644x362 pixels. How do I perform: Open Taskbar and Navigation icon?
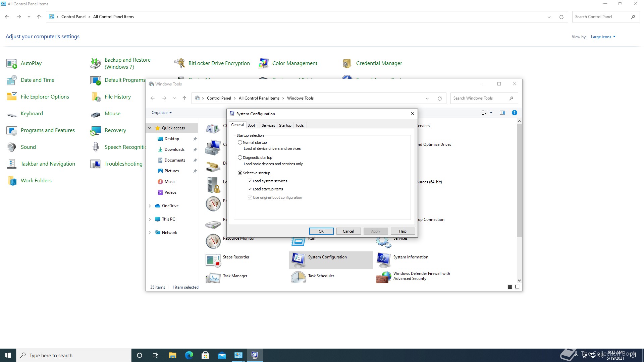[12, 164]
